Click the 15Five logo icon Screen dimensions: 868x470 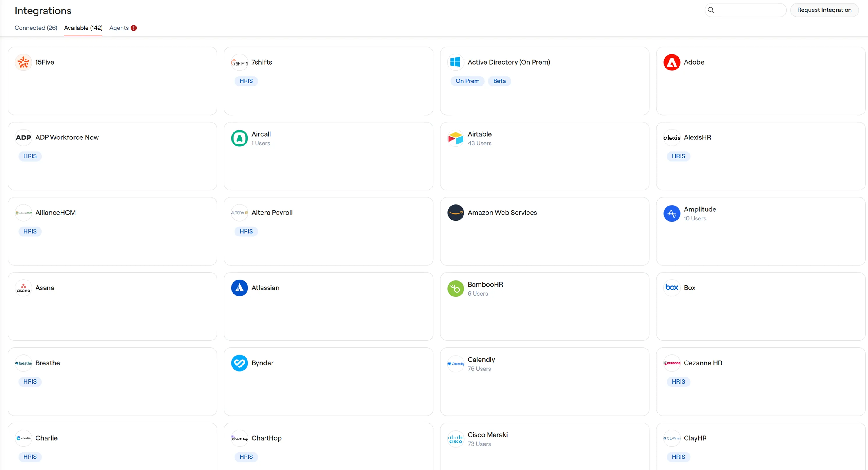coord(24,62)
